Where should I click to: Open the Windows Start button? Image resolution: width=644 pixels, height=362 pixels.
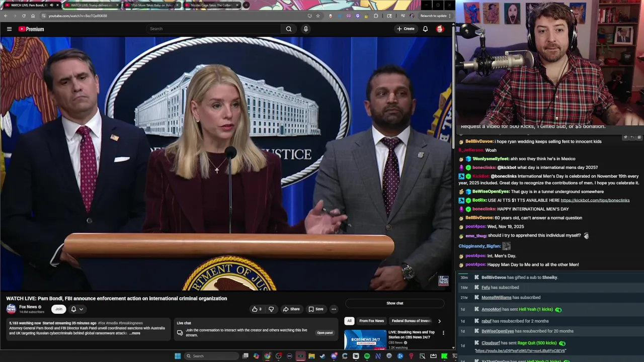click(177, 356)
